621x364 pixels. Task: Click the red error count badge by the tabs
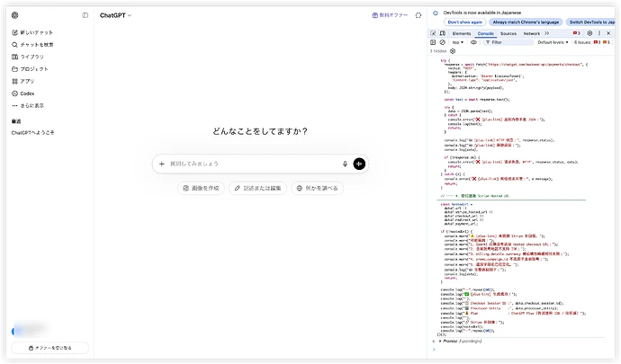(577, 33)
